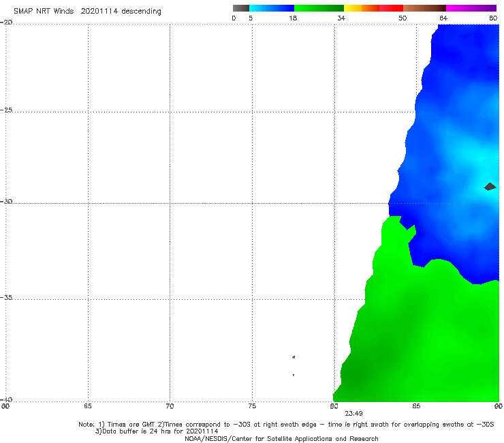Click the brown 50-64 segment of the color bar
This screenshot has height=443, width=504.
click(x=424, y=8)
